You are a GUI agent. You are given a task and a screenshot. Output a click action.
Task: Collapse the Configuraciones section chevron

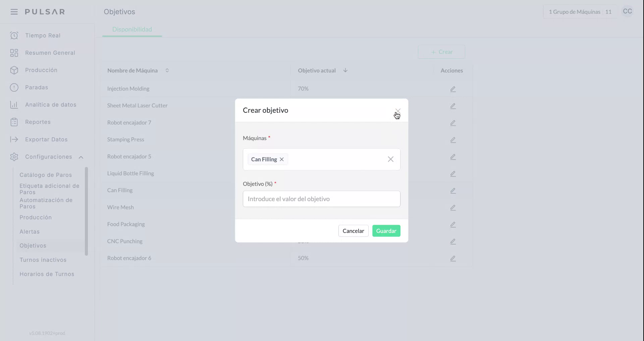82,157
